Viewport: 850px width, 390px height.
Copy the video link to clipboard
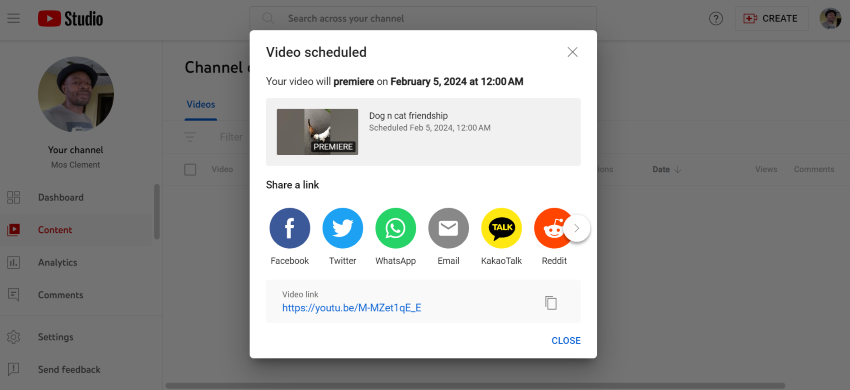tap(551, 303)
